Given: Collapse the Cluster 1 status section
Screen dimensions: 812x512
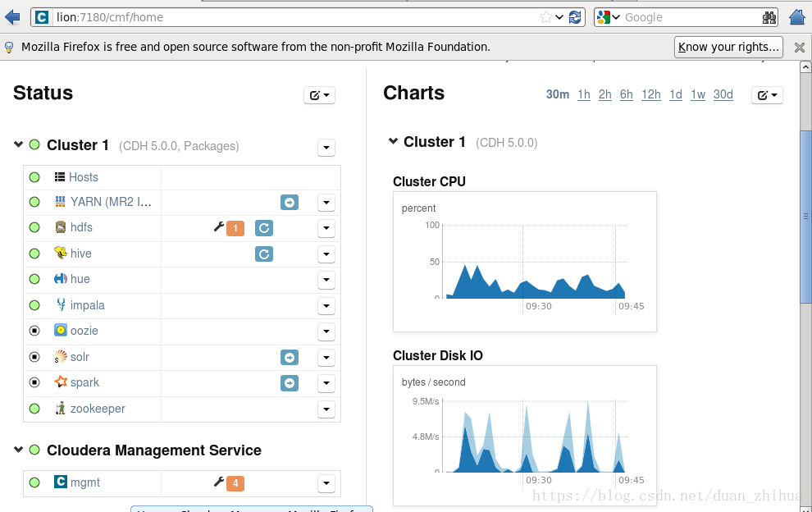Looking at the screenshot, I should (x=19, y=144).
